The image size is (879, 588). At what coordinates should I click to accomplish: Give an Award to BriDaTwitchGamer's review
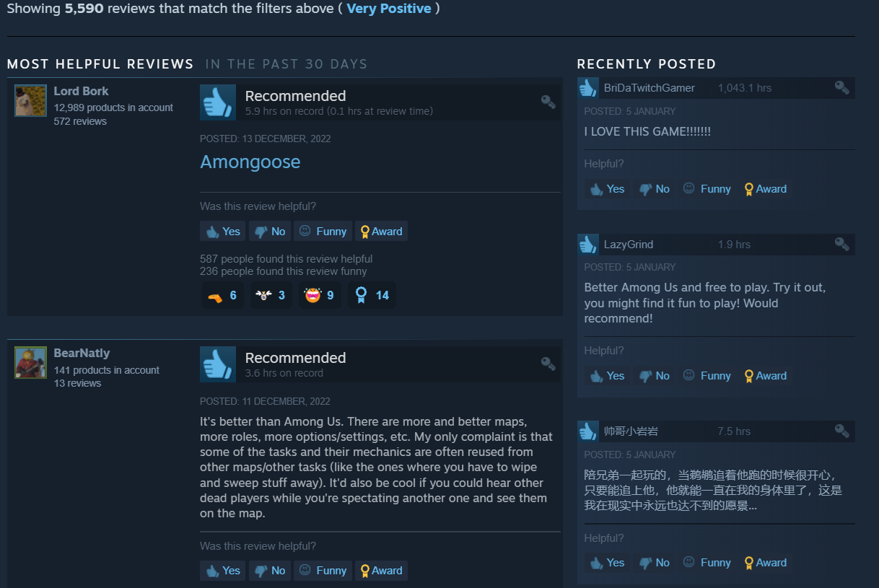[x=764, y=189]
